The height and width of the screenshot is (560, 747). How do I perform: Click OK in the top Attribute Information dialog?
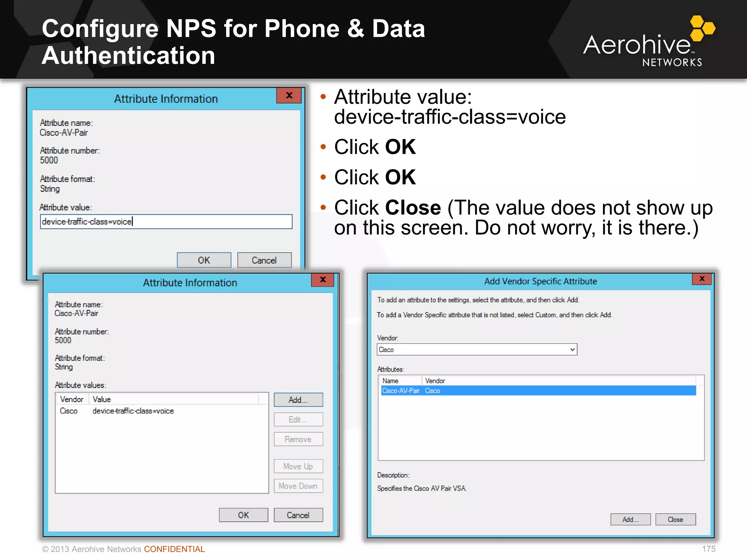click(x=204, y=260)
